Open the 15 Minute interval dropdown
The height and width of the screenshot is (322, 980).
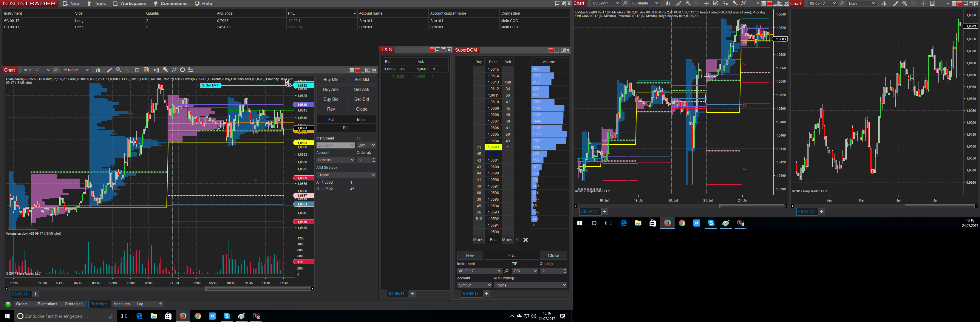(x=75, y=70)
